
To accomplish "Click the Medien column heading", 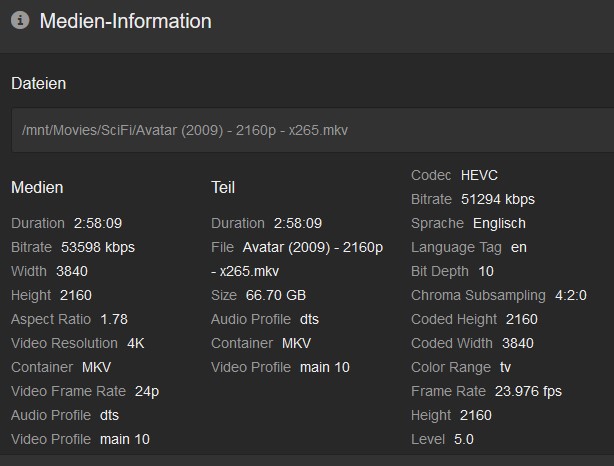I will (37, 187).
